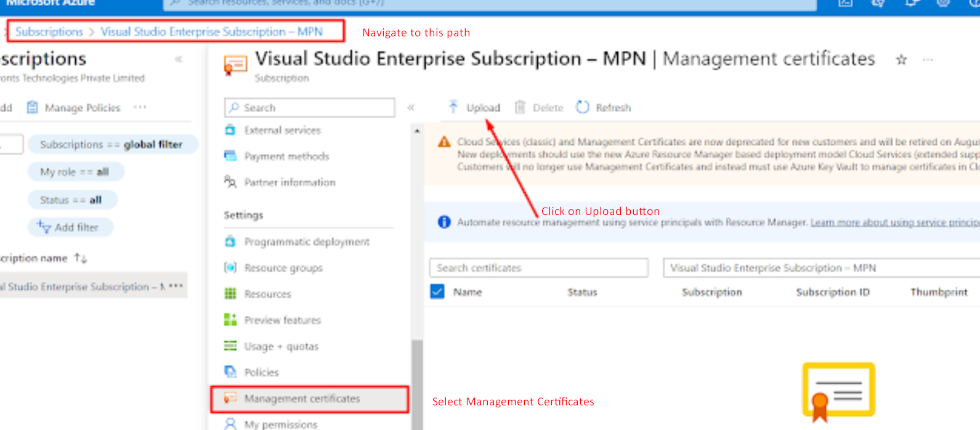Click the Subscription column header in the table
This screenshot has height=430, width=980.
coord(712,292)
